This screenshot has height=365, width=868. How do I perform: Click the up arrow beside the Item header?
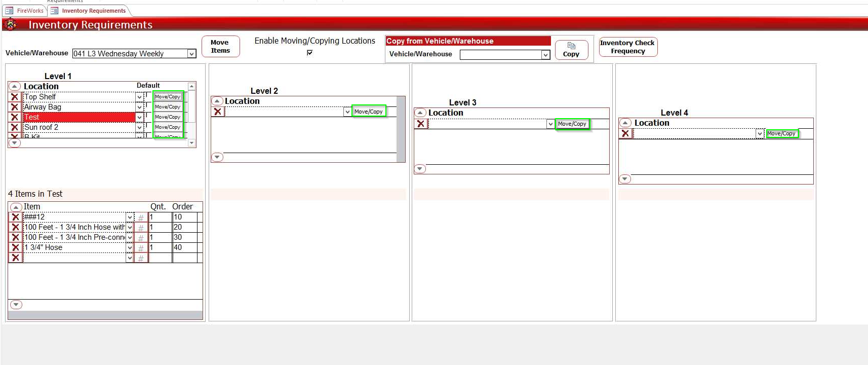coord(16,207)
